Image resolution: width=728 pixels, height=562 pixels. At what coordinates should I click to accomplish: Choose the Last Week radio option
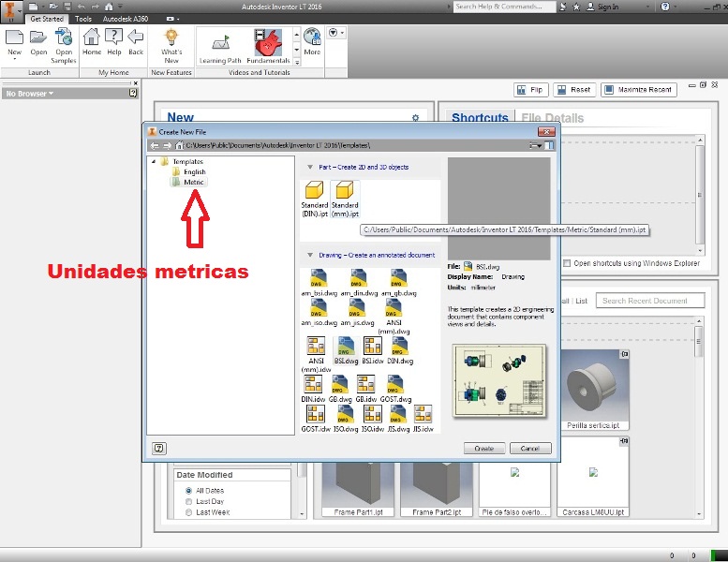[x=188, y=512]
